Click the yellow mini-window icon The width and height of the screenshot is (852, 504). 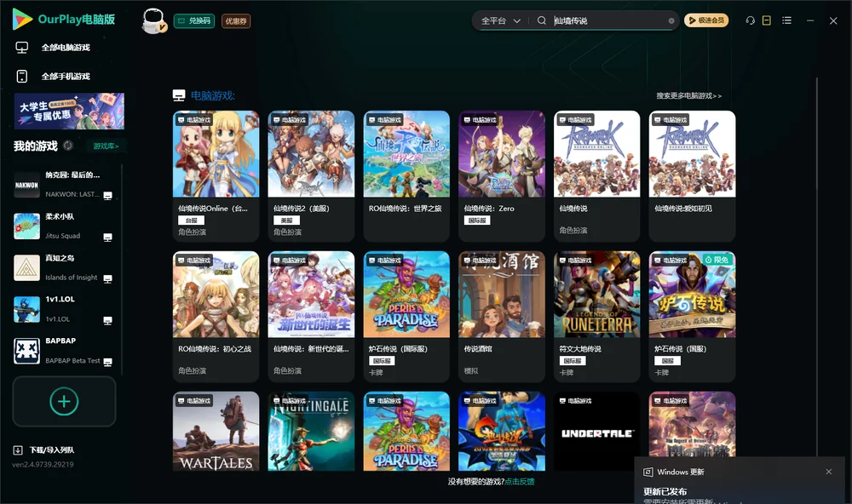pyautogui.click(x=767, y=20)
